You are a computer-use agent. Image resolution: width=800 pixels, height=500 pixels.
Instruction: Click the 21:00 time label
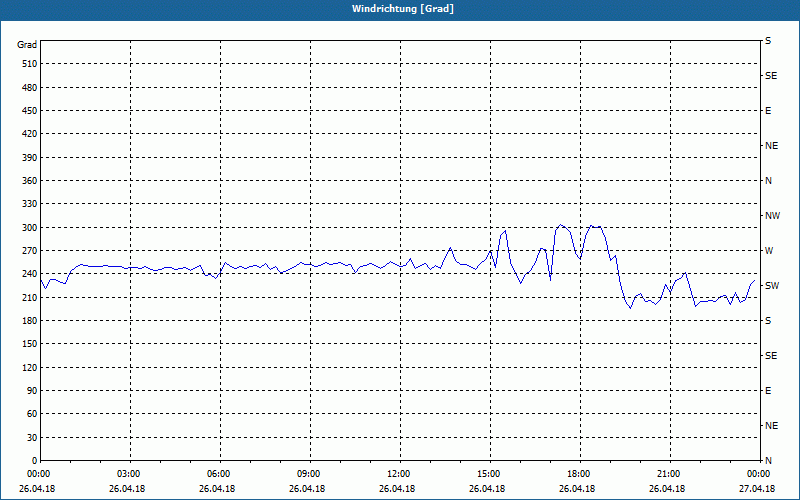667,474
